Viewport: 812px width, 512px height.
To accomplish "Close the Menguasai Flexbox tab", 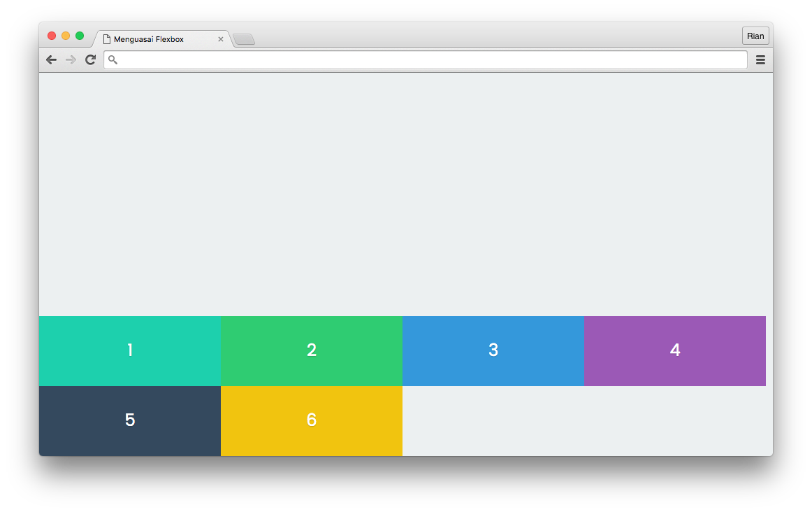I will pos(221,39).
